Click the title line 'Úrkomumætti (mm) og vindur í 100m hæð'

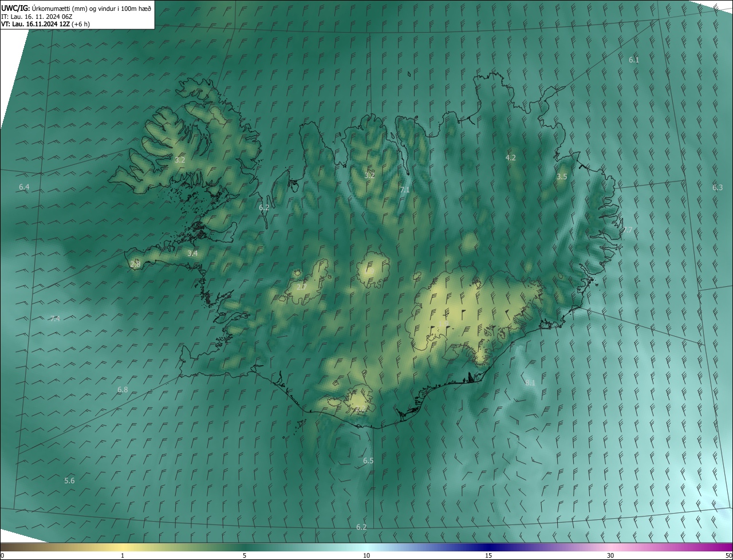(92, 7)
